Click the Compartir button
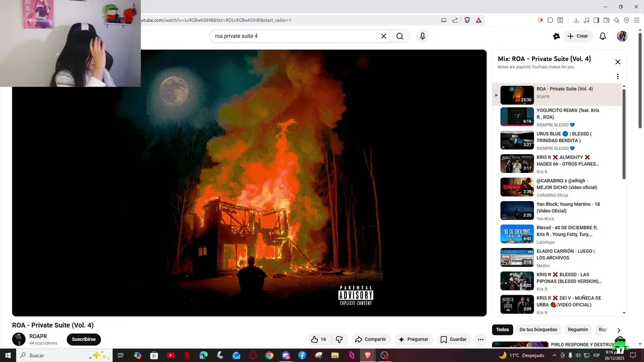Screen dimensions: 644x362 [x=370, y=339]
